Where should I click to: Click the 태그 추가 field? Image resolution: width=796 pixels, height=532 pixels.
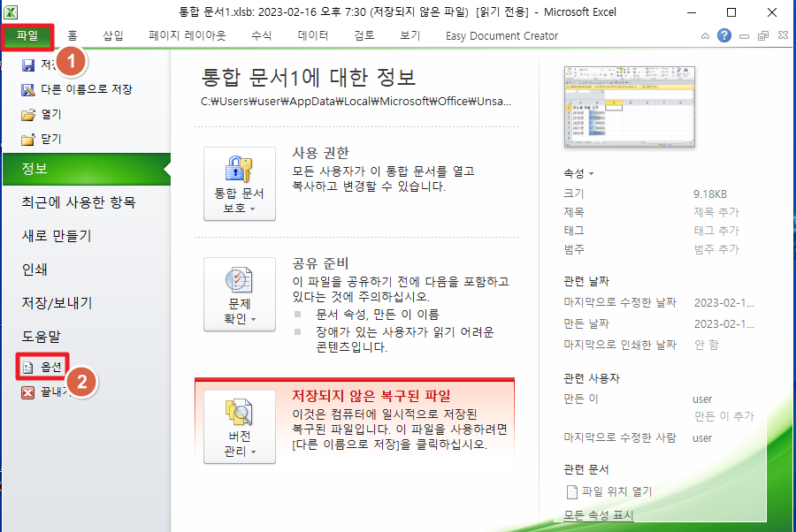[716, 231]
